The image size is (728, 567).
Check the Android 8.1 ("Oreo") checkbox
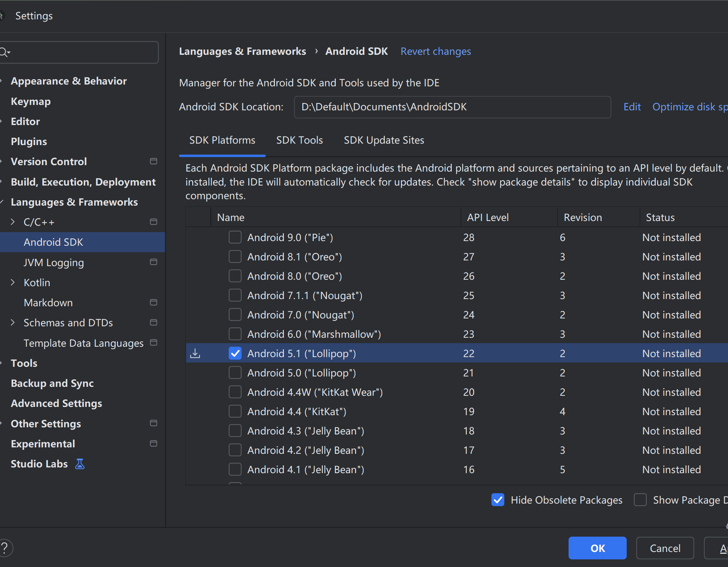click(x=235, y=256)
